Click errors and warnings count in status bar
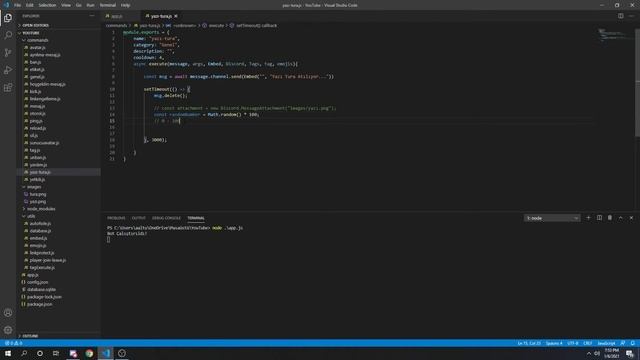This screenshot has height=360, width=640. tap(13, 343)
